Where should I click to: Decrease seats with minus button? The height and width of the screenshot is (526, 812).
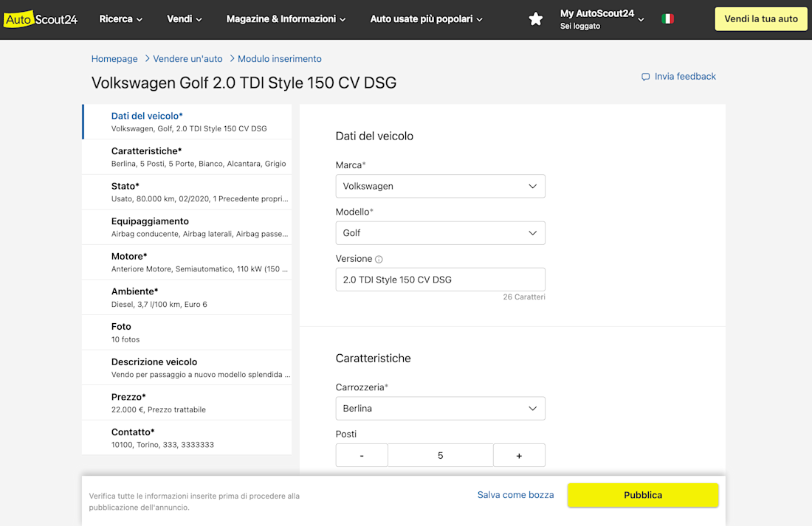click(362, 456)
